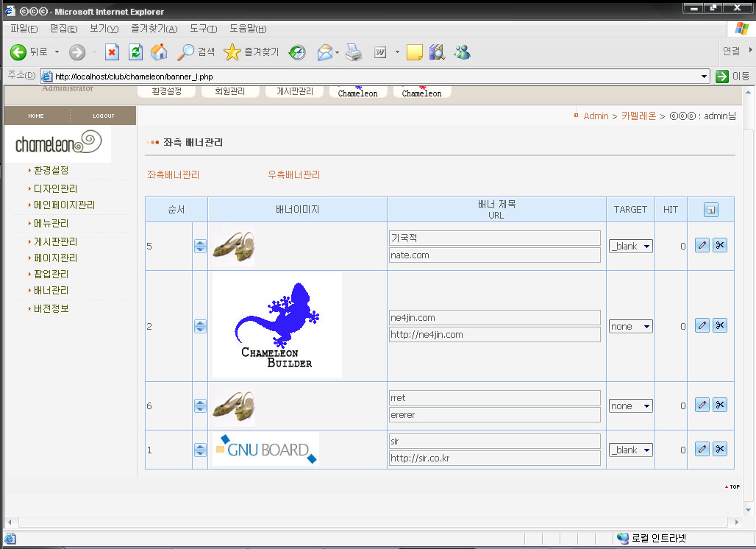Click order stepper for GNU Board banner row
The height and width of the screenshot is (549, 756).
pyautogui.click(x=200, y=450)
